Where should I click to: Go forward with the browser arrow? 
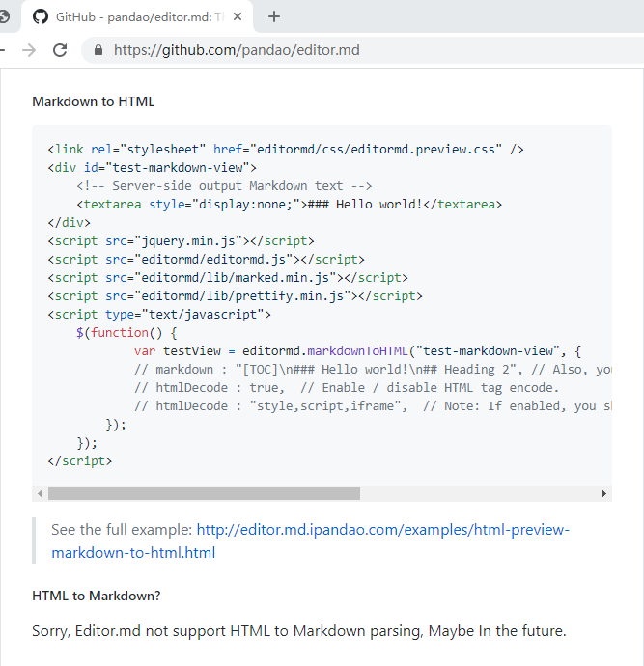coord(29,50)
